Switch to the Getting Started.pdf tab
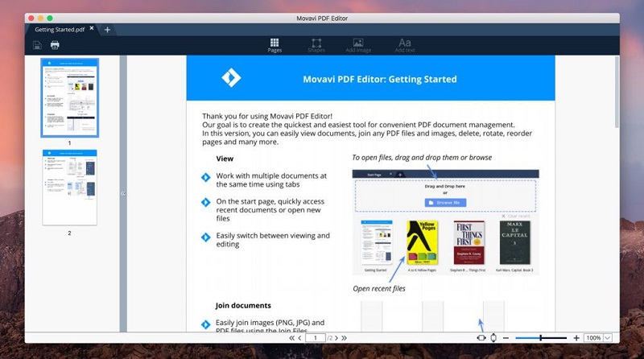644x359 pixels. pos(59,30)
